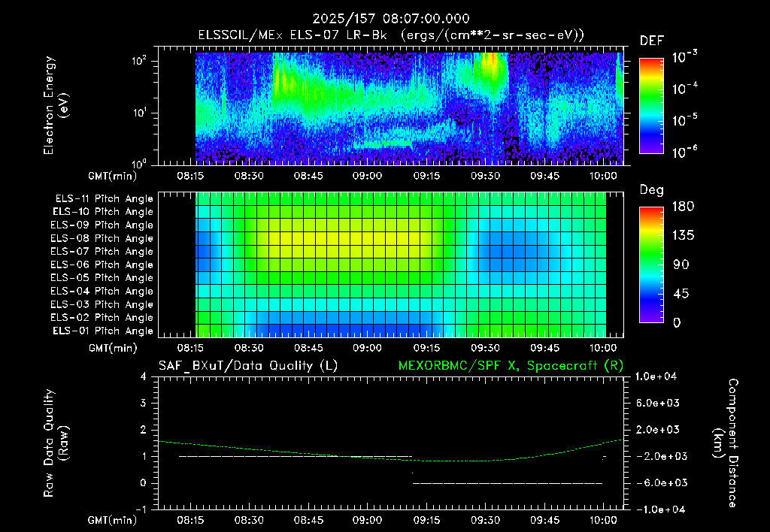770x532 pixels.
Task: Click the 10^-6 DEF scale value
Action: pyautogui.click(x=684, y=151)
